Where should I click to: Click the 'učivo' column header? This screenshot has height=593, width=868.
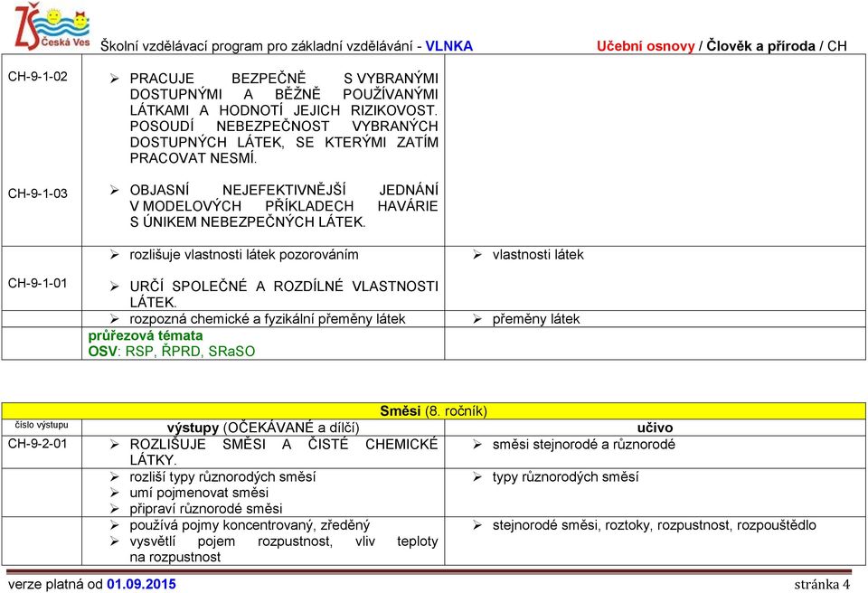point(655,428)
